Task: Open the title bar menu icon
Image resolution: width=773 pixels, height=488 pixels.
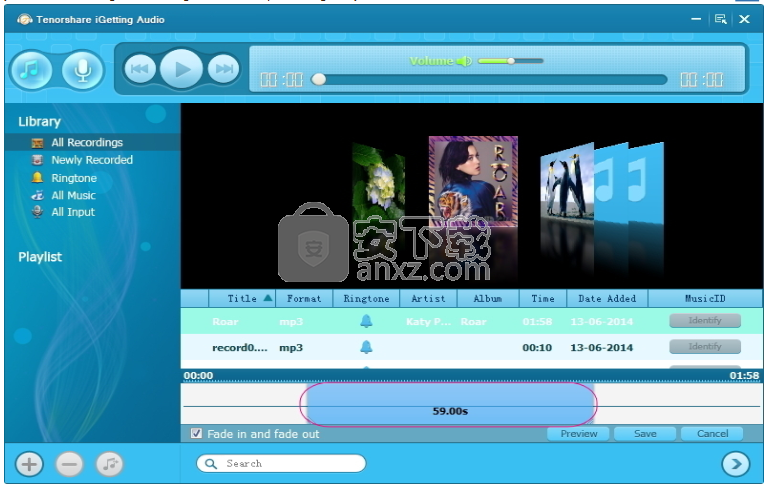Action: 720,19
